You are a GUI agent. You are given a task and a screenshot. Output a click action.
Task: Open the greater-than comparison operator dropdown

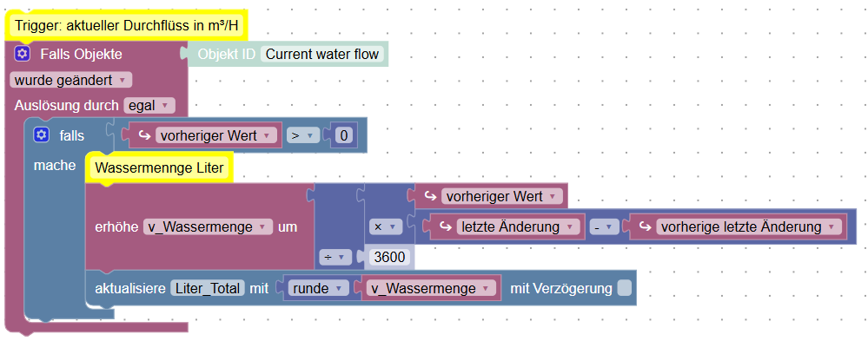click(303, 135)
